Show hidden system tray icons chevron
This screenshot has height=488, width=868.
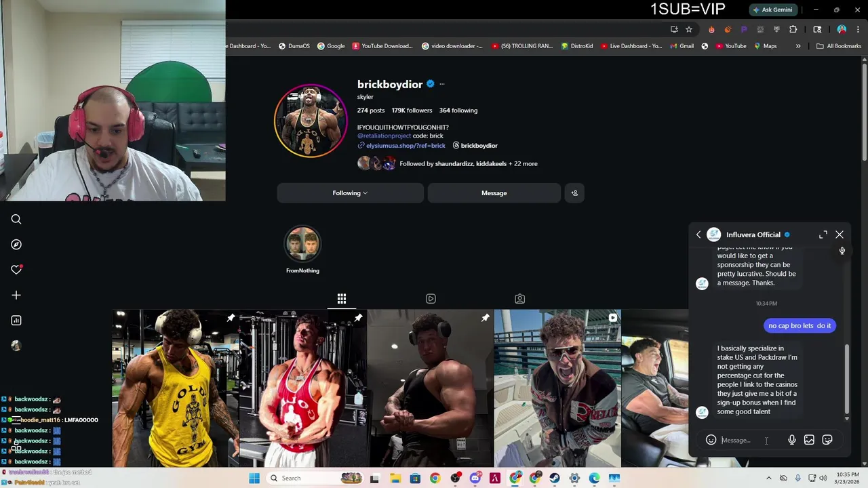point(768,478)
